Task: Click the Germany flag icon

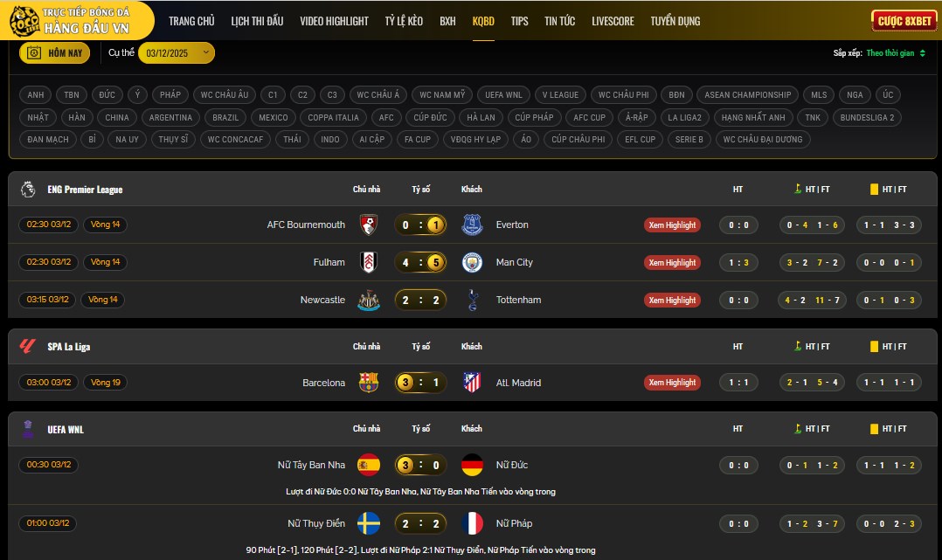Action: [472, 465]
